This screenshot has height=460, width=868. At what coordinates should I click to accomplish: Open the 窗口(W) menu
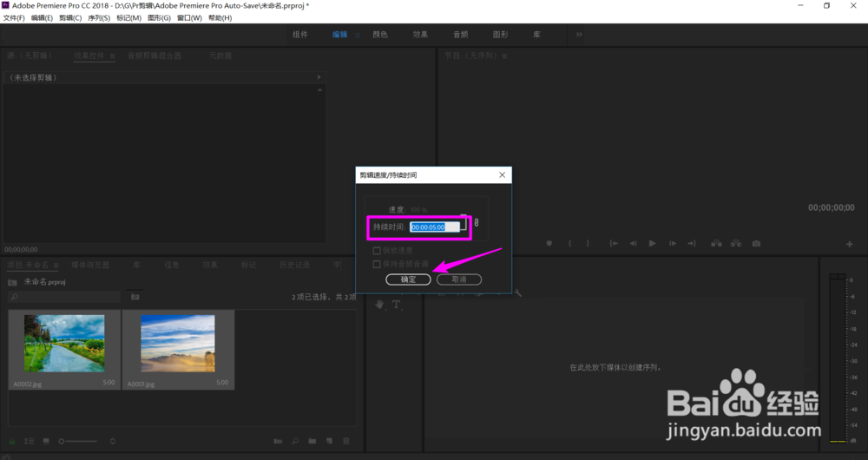click(189, 17)
